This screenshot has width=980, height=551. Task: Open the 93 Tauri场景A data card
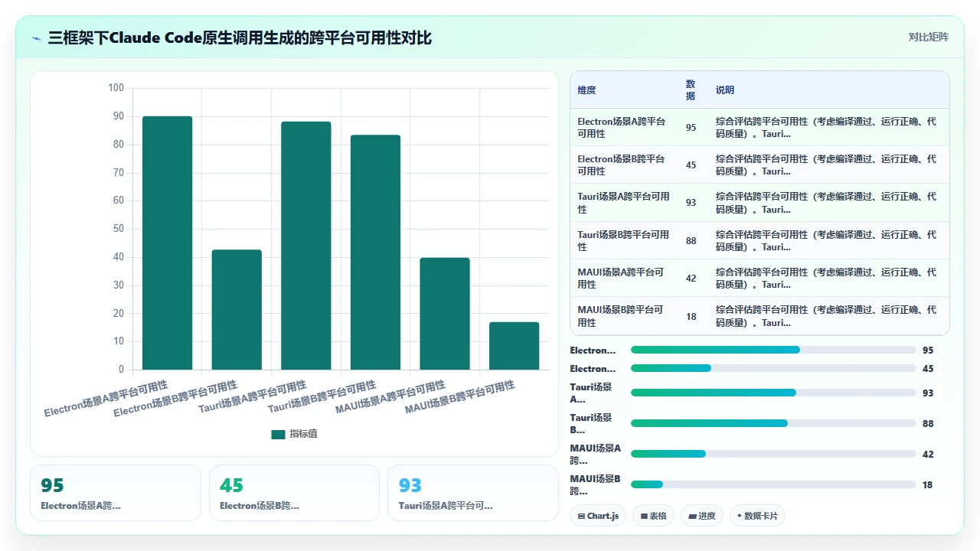coord(473,493)
